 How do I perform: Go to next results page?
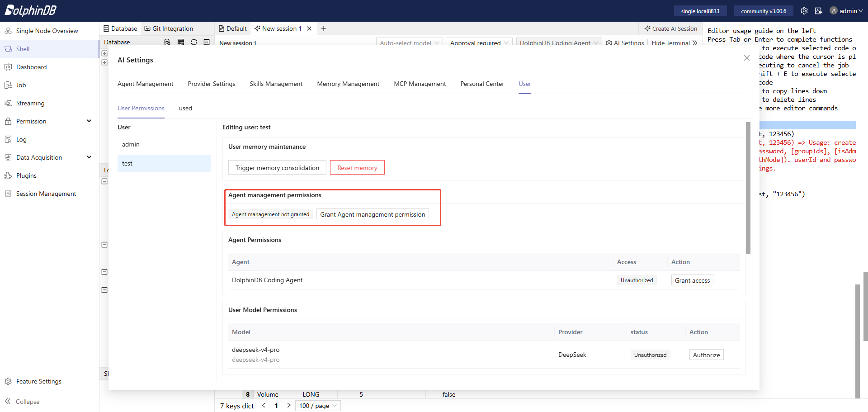pyautogui.click(x=289, y=406)
